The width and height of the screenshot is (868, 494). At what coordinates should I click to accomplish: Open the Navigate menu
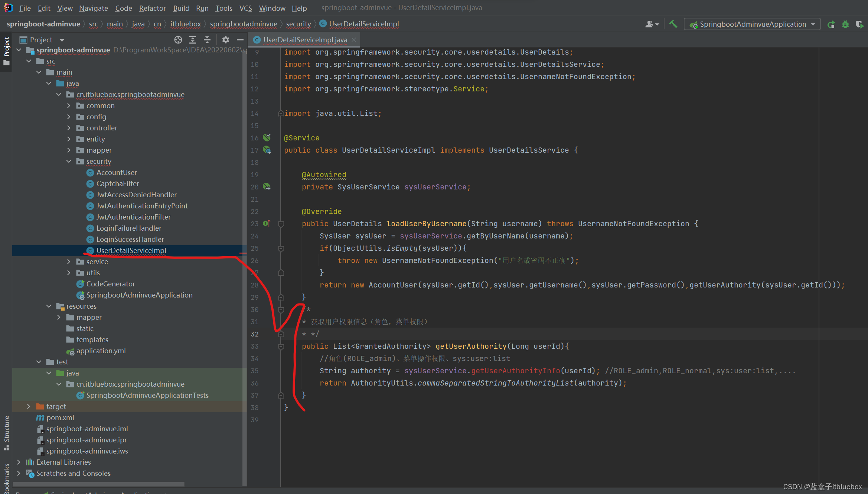[x=93, y=8]
